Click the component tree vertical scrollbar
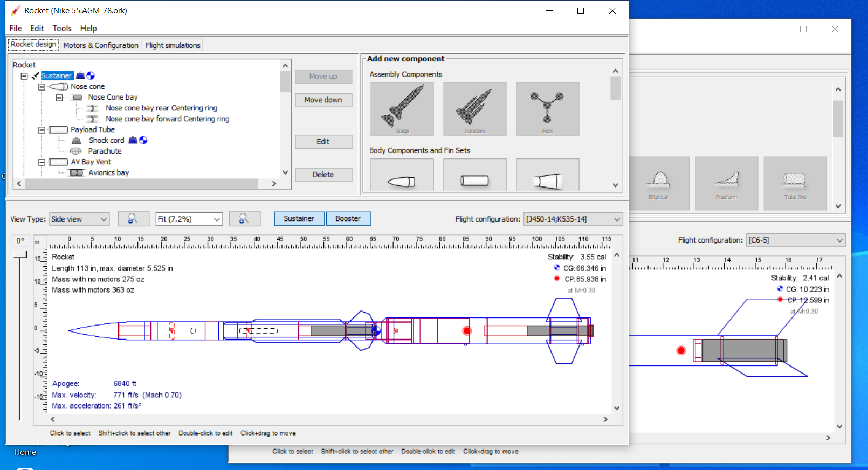868x470 pixels. tap(285, 119)
